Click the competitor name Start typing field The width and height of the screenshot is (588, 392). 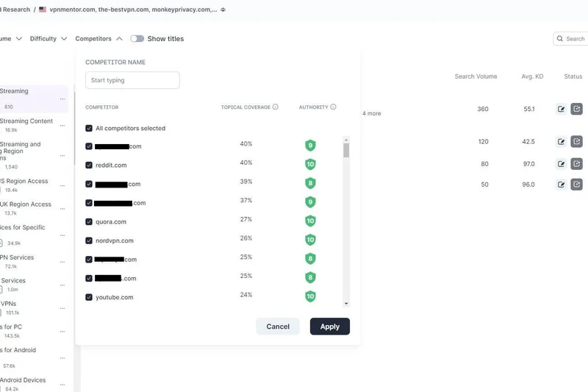pos(132,80)
